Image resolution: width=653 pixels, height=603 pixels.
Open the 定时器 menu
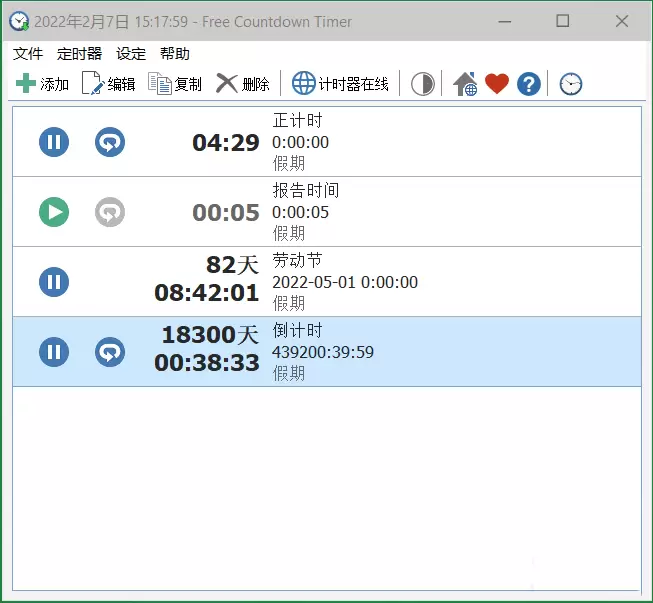[x=80, y=54]
